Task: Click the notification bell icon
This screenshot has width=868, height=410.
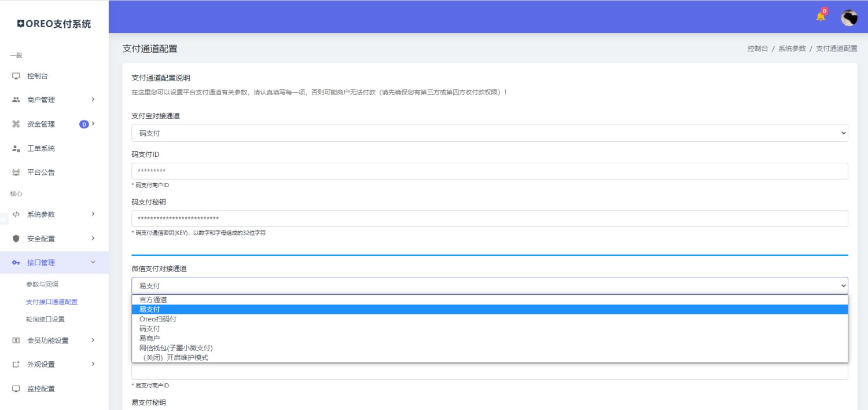Action: point(821,16)
